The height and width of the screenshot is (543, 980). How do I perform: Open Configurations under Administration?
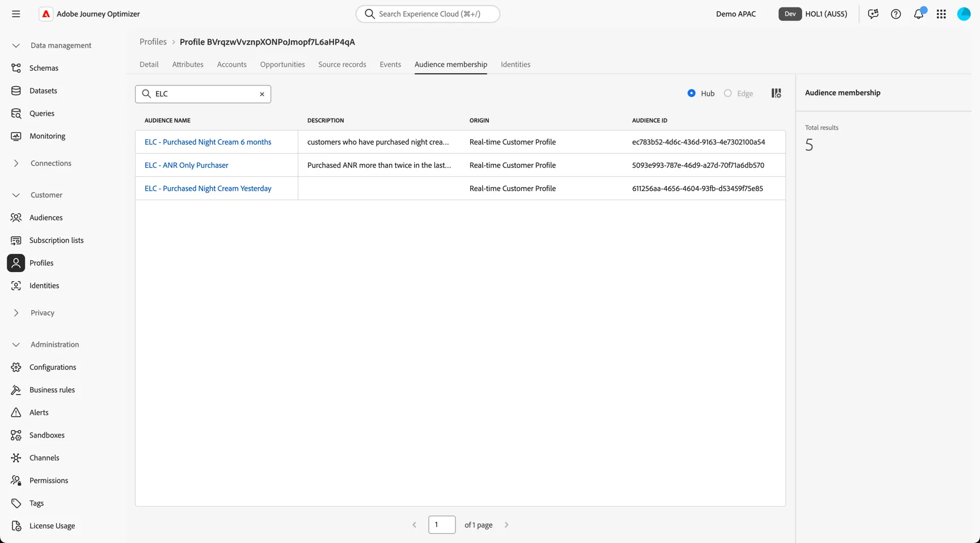(53, 367)
